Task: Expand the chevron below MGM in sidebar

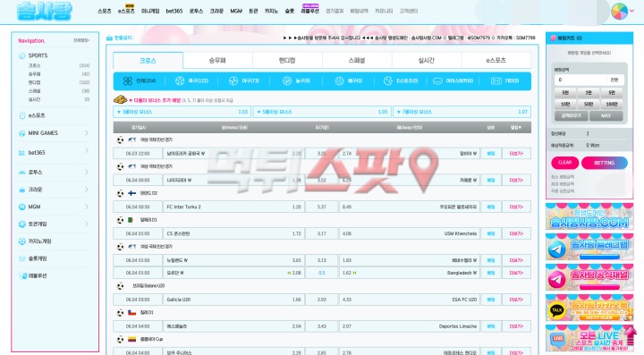Action: point(87,224)
